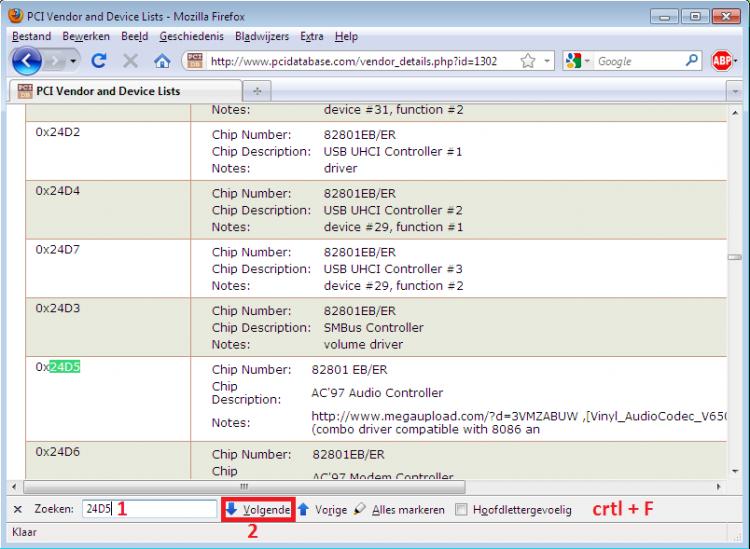Open the Extra menu

[312, 36]
